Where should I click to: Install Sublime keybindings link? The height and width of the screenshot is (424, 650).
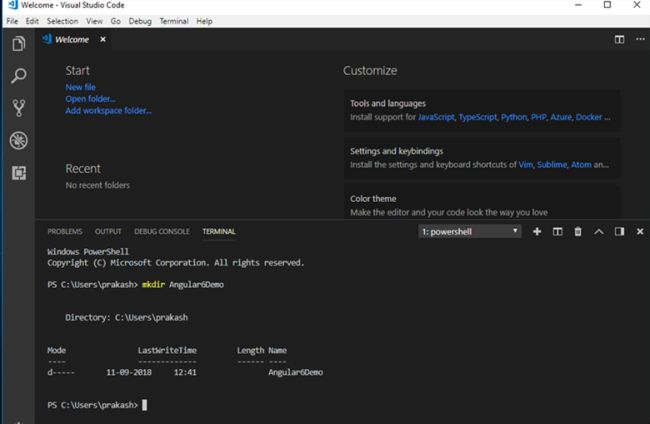tap(552, 165)
